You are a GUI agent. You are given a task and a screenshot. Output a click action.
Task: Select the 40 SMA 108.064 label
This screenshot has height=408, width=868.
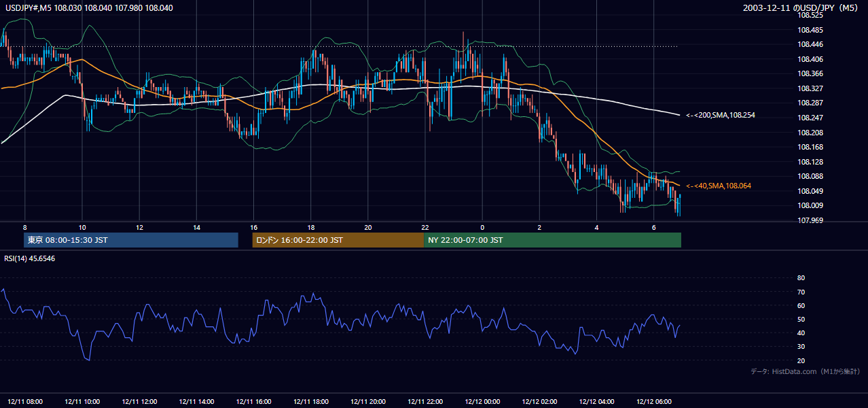coord(719,186)
